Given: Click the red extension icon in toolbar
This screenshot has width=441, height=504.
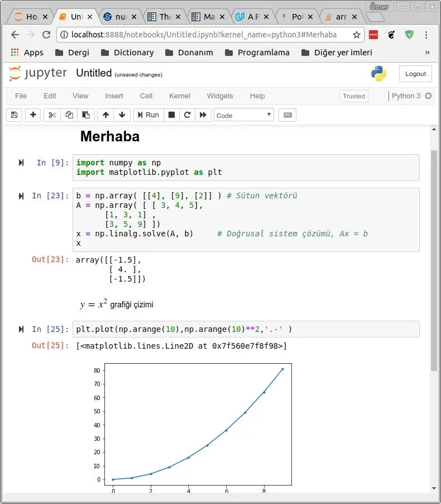Looking at the screenshot, I should (373, 35).
